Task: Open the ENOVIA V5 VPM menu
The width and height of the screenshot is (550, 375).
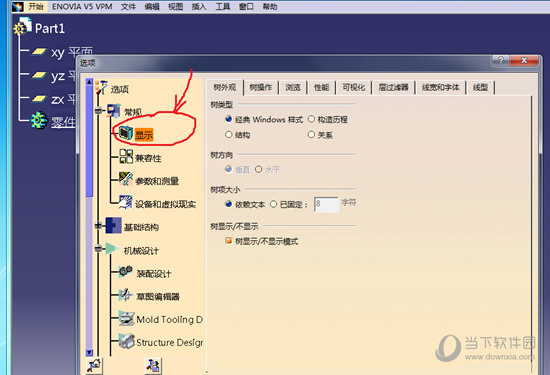Action: [x=82, y=7]
